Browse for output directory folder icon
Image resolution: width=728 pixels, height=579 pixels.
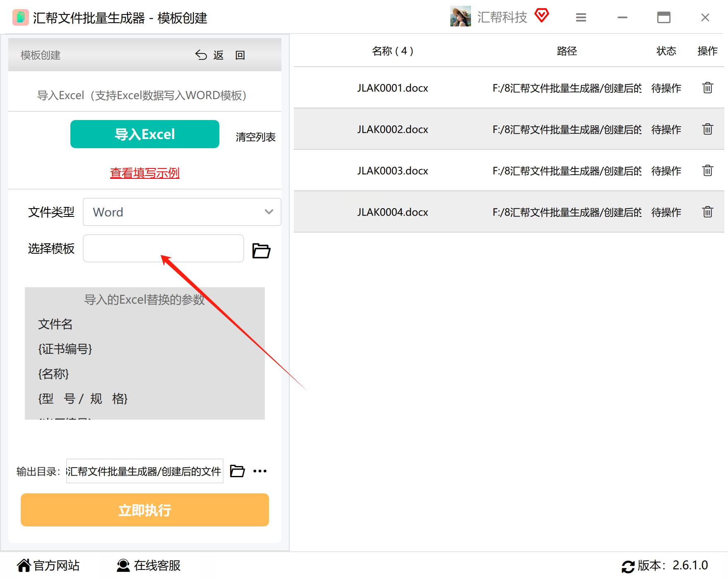[237, 471]
